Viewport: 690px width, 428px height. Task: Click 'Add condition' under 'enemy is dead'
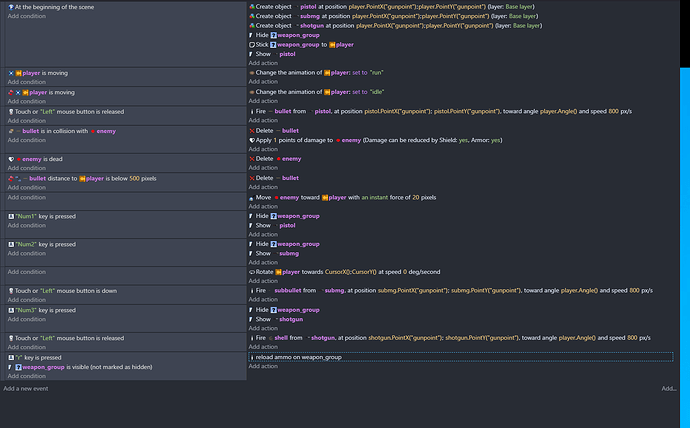(x=26, y=168)
